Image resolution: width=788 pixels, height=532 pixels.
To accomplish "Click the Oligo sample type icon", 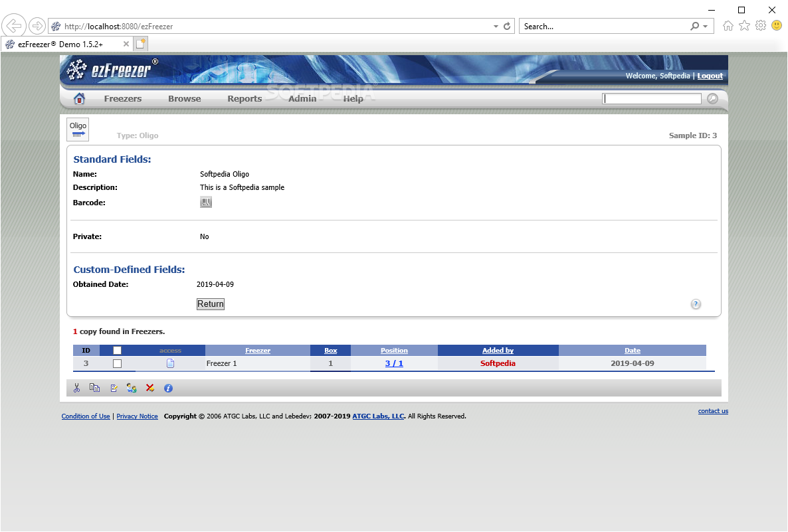I will 78,129.
